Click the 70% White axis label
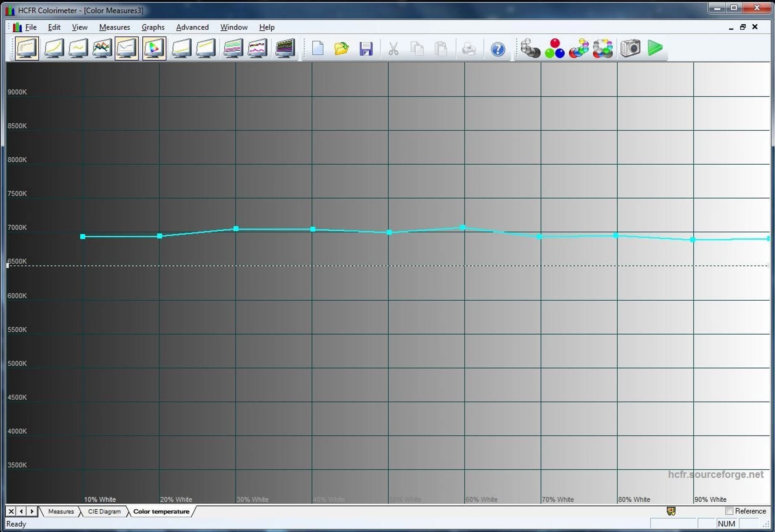 [x=558, y=499]
